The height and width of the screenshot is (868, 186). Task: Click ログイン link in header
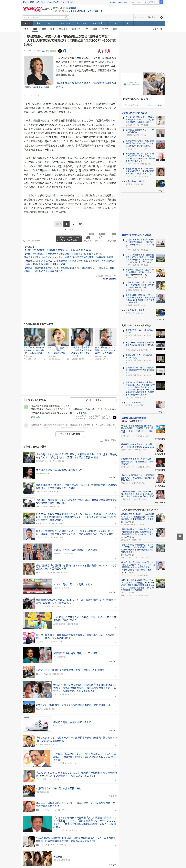[57, 11]
